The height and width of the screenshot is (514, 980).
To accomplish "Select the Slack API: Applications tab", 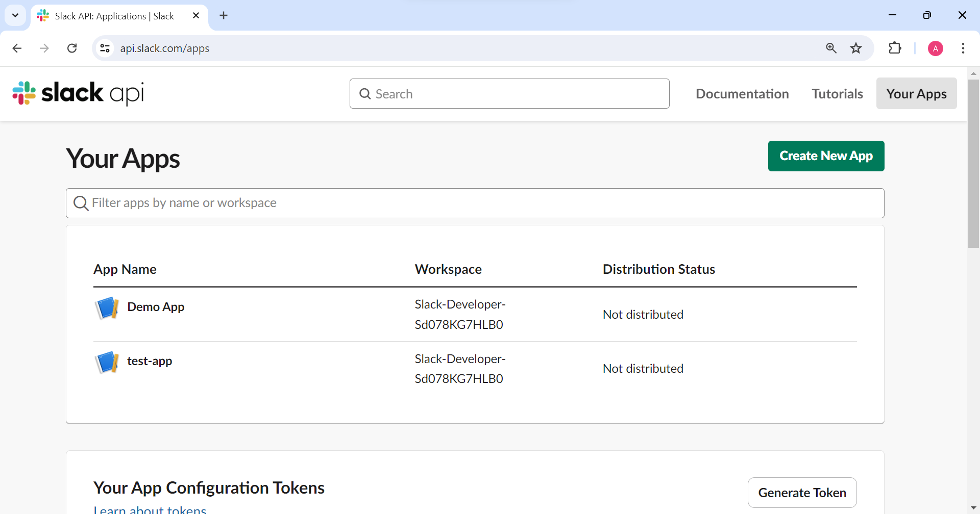I will pos(119,16).
